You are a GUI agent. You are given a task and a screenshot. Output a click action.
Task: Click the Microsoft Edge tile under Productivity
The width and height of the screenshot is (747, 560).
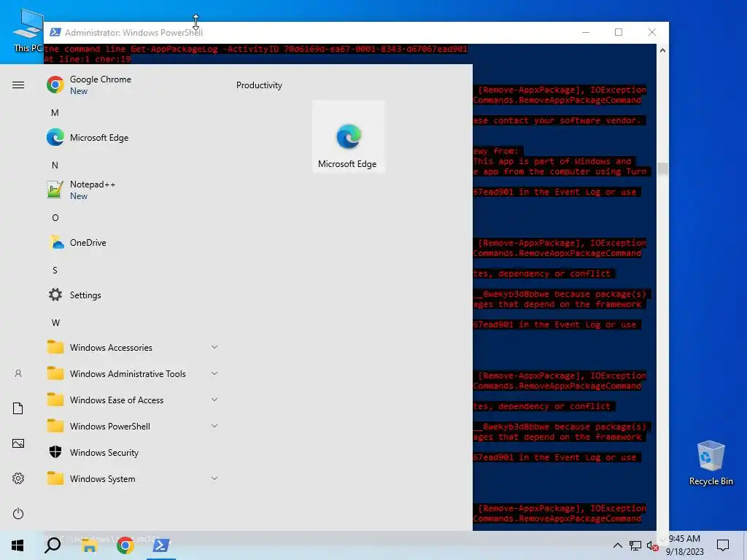348,136
